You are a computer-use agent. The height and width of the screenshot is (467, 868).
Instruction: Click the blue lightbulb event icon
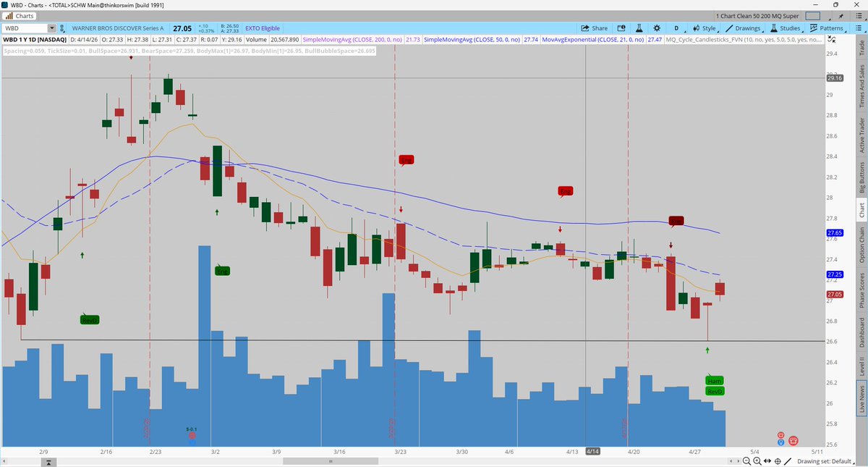tap(781, 441)
